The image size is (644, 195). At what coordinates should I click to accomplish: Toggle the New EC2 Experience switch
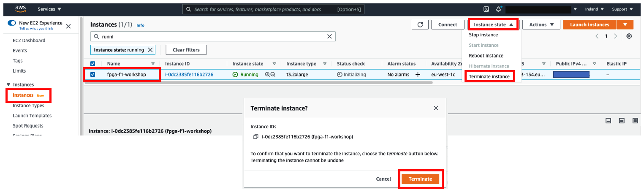pyautogui.click(x=12, y=23)
